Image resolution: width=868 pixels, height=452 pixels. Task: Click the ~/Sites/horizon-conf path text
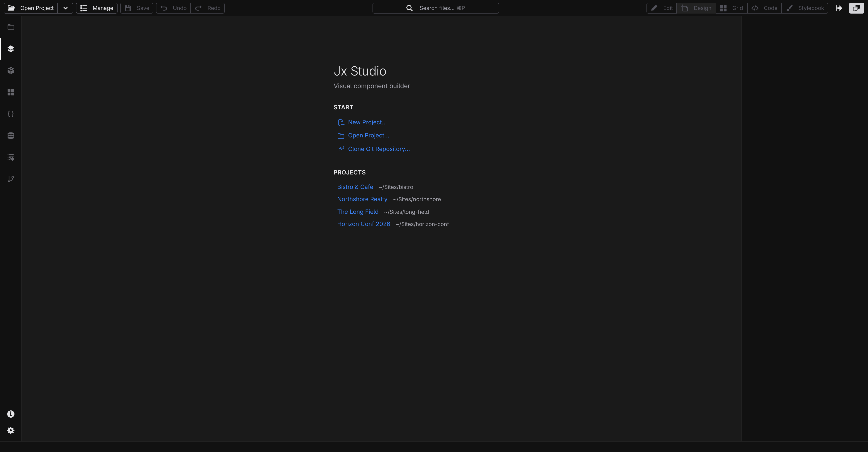(422, 224)
